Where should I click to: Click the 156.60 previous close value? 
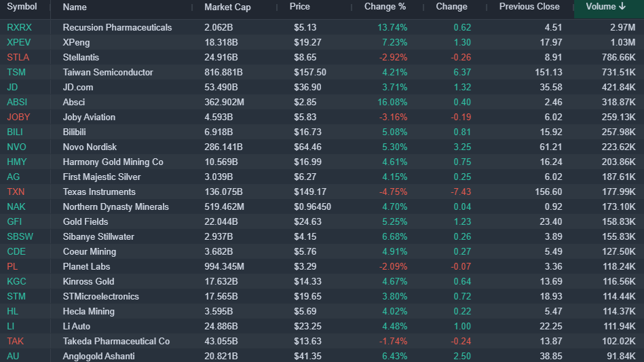coord(548,192)
